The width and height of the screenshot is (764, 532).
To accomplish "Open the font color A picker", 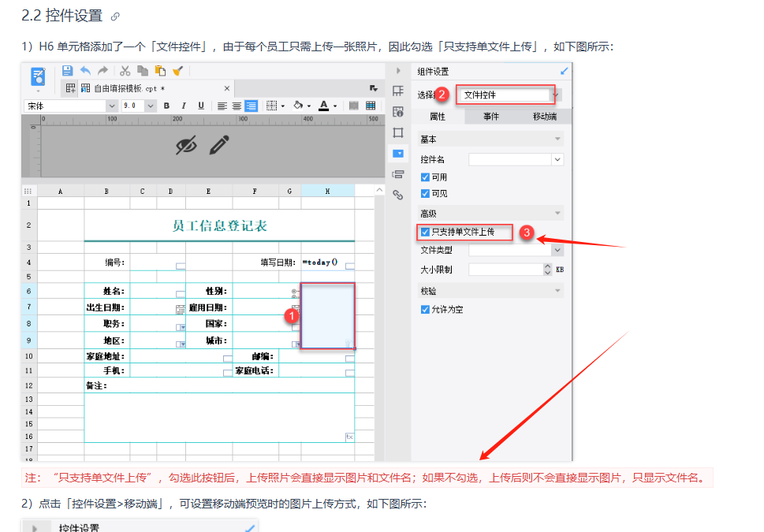I will click(x=323, y=106).
